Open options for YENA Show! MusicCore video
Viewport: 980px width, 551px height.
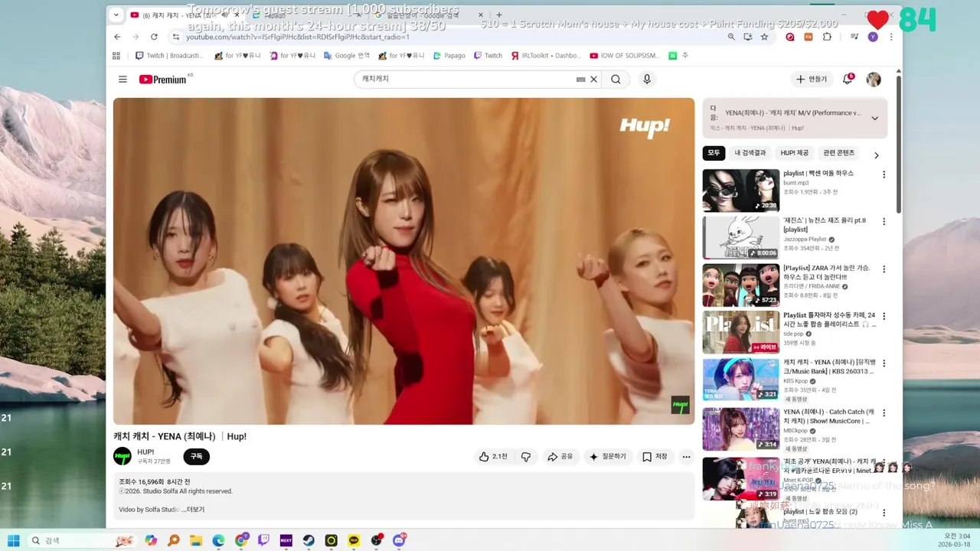pos(884,413)
